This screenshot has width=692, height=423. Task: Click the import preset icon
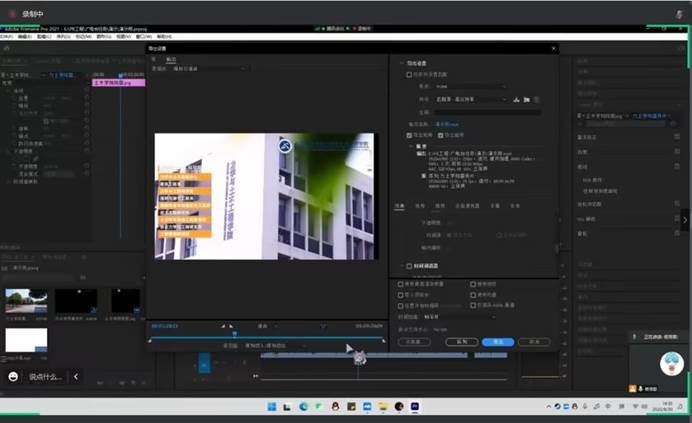(526, 100)
